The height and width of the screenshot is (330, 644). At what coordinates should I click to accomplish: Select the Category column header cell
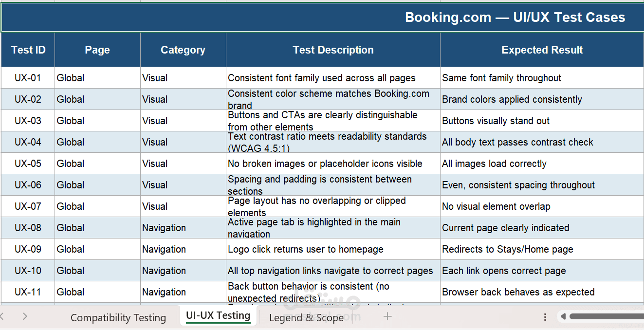tap(183, 50)
